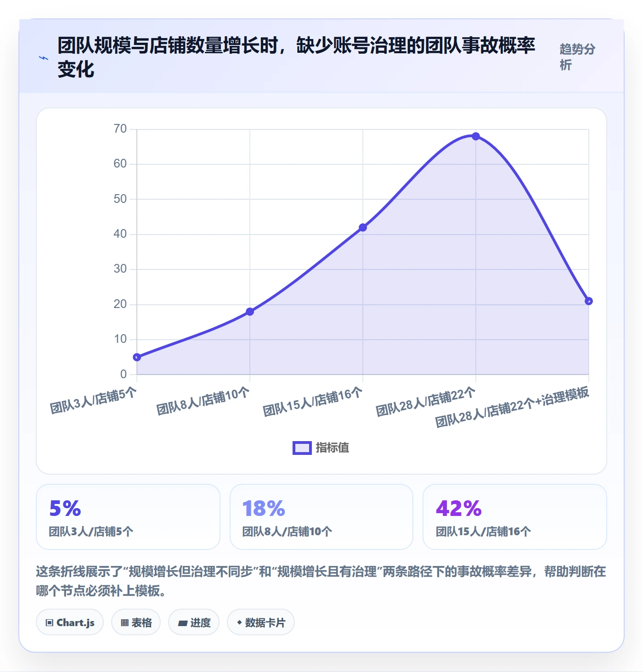Click the 5% data card
643x672 pixels.
128,517
